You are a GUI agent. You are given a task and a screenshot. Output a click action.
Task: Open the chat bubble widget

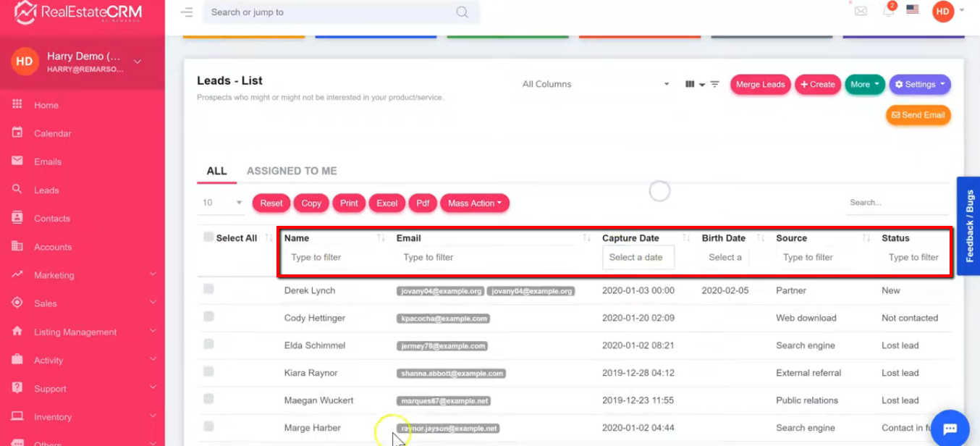[950, 428]
